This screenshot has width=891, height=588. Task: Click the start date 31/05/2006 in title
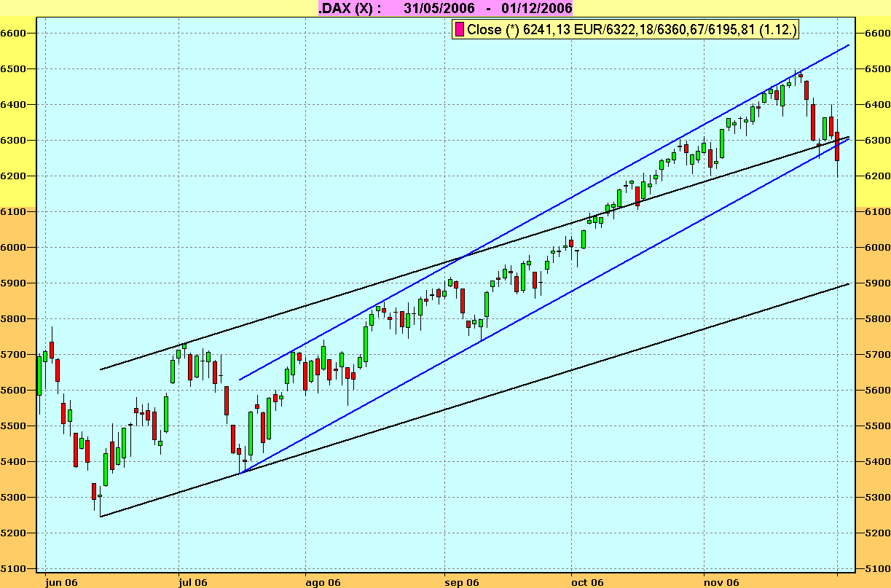(x=439, y=8)
